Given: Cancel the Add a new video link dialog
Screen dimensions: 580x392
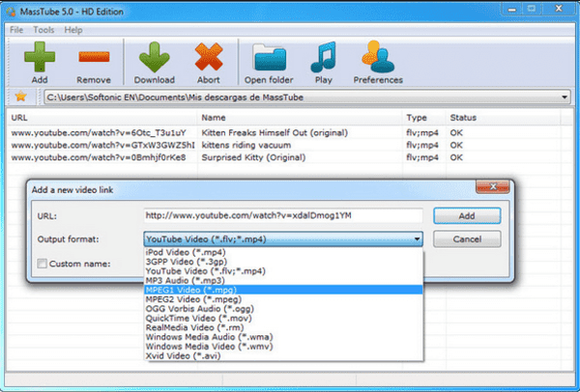Looking at the screenshot, I should pos(466,238).
